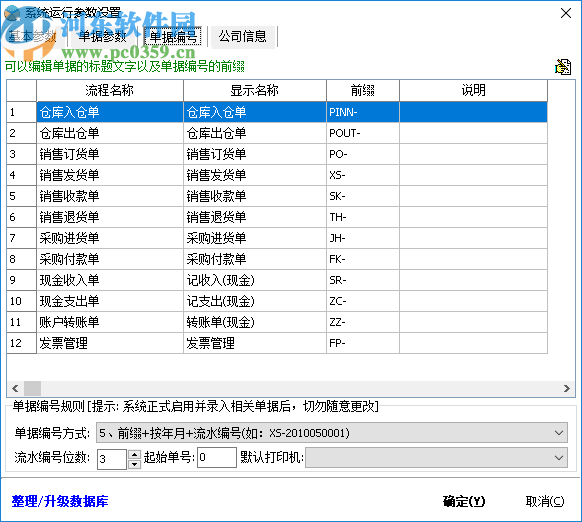Click the 流程名称 column header
This screenshot has width=582, height=522.
click(x=110, y=90)
